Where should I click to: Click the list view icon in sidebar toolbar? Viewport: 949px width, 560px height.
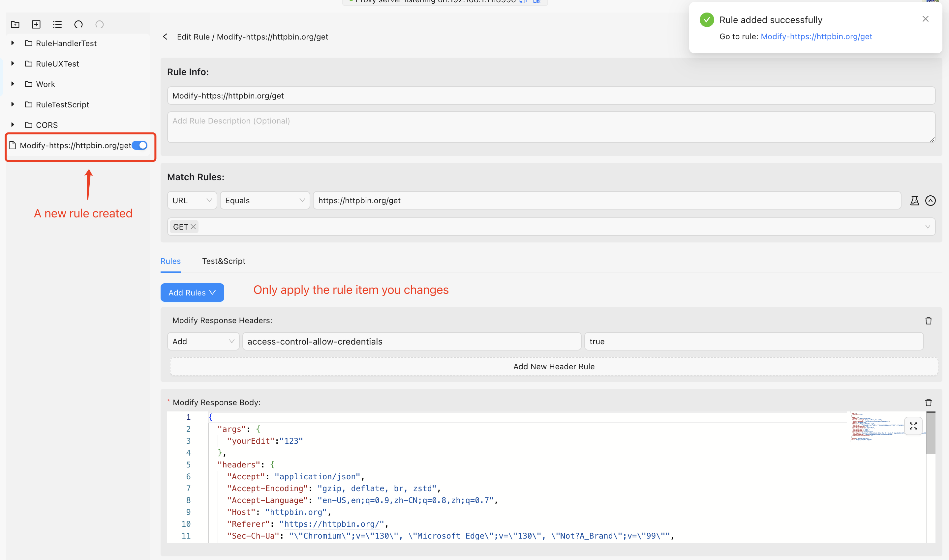pos(57,24)
